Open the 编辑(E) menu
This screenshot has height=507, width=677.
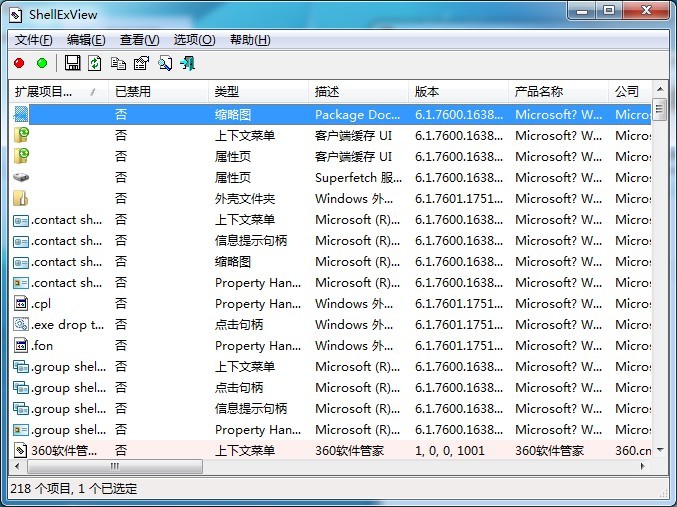(86, 40)
